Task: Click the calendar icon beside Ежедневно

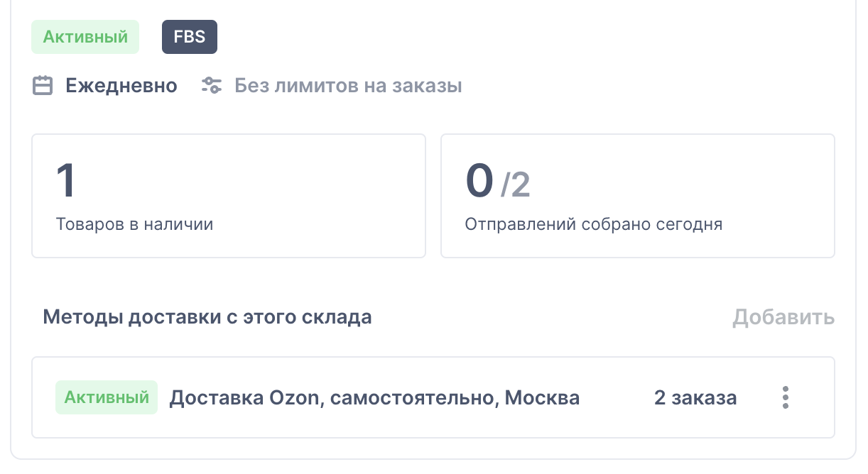Action: coord(43,87)
